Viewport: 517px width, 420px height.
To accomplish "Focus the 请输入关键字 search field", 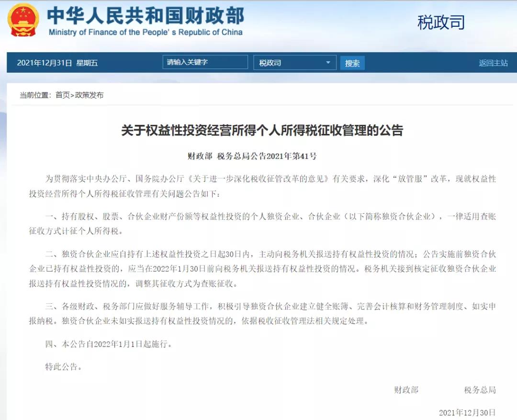I will [205, 62].
